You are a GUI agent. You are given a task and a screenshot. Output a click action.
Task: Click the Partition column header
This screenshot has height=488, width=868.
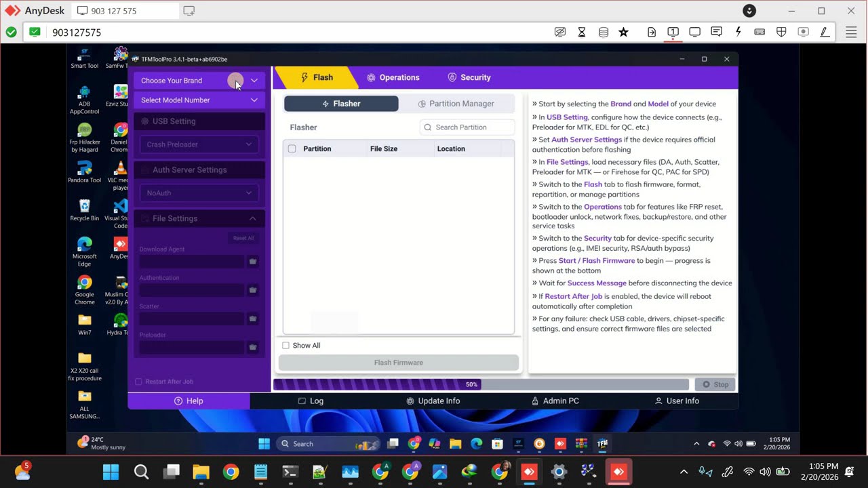point(317,148)
